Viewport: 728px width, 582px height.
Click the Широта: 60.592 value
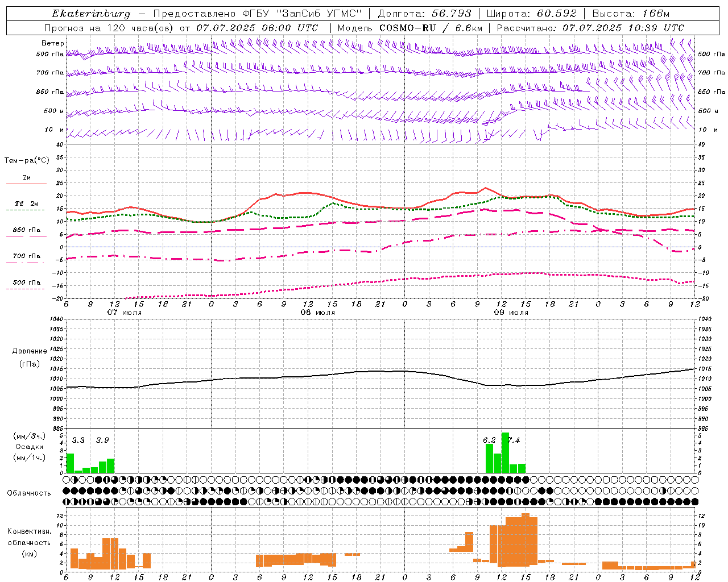(531, 14)
